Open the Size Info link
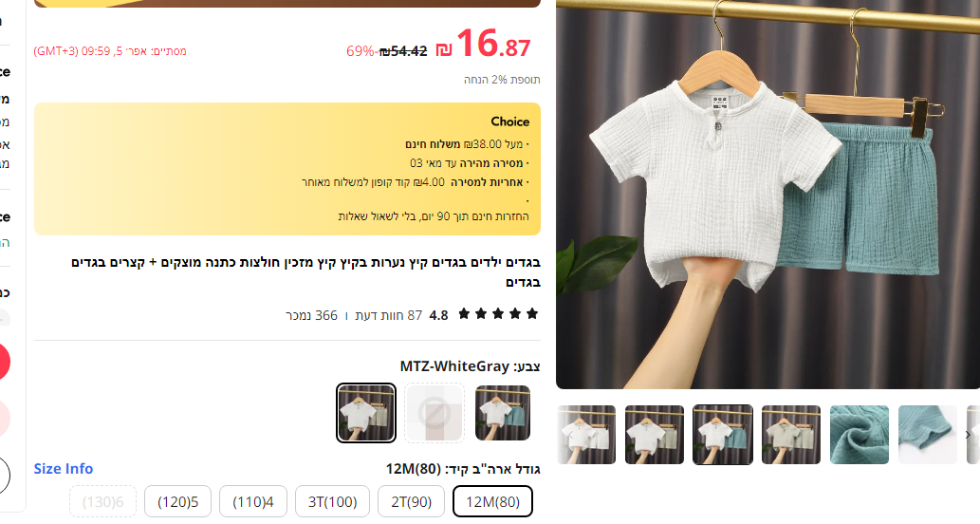The width and height of the screenshot is (980, 524). click(x=64, y=468)
